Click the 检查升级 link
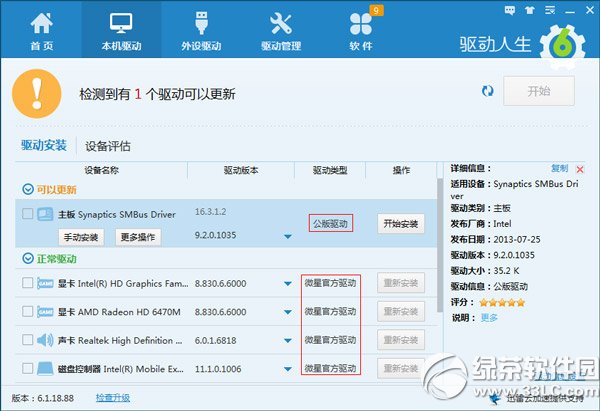This screenshot has width=600, height=411. [113, 398]
